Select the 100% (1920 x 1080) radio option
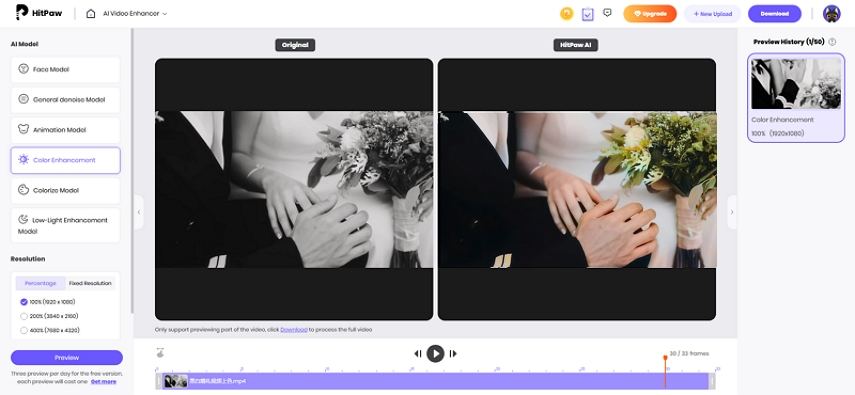This screenshot has width=855, height=395. coord(24,302)
